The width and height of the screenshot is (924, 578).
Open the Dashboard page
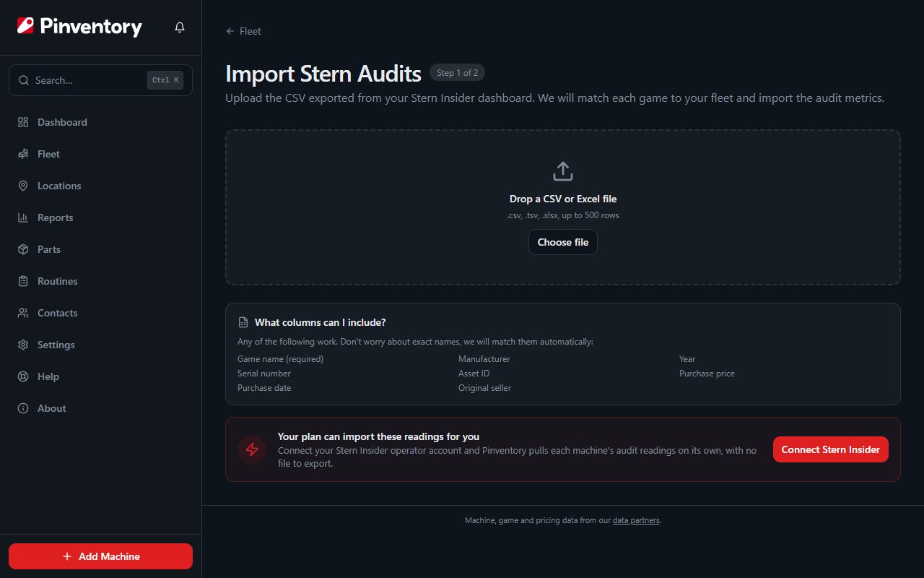101,122
